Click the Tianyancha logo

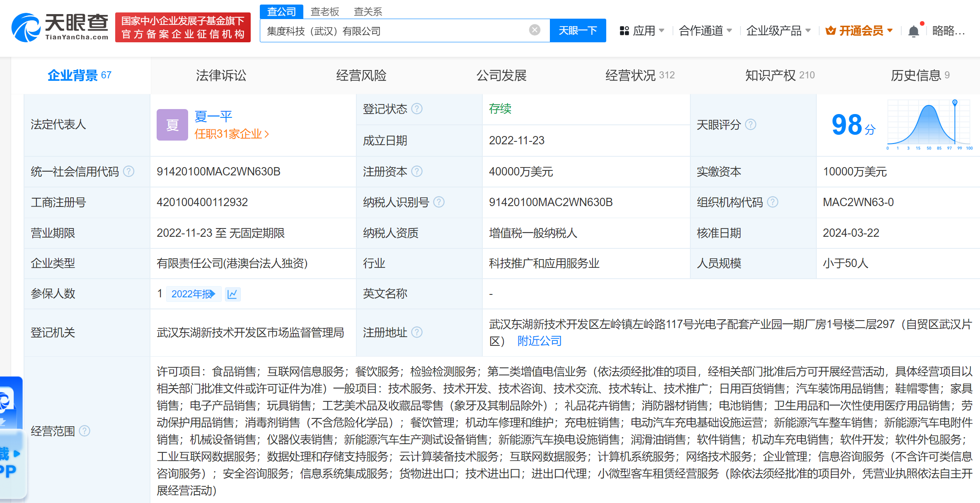click(60, 27)
